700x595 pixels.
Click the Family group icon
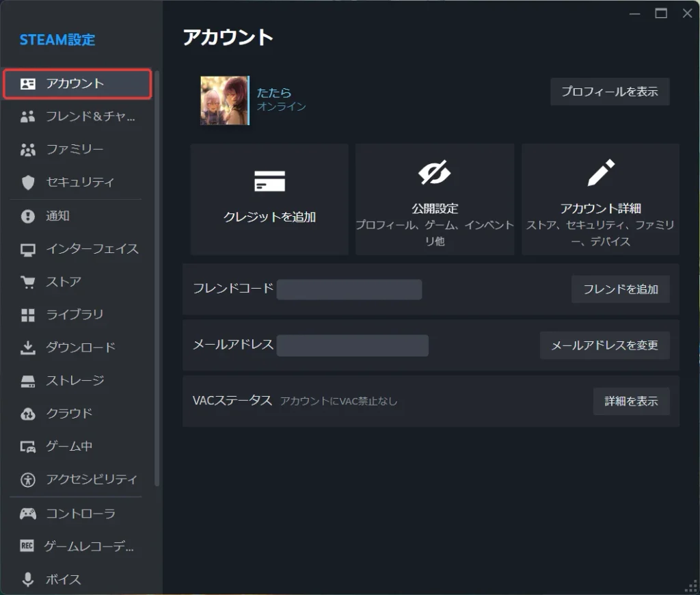click(x=27, y=150)
